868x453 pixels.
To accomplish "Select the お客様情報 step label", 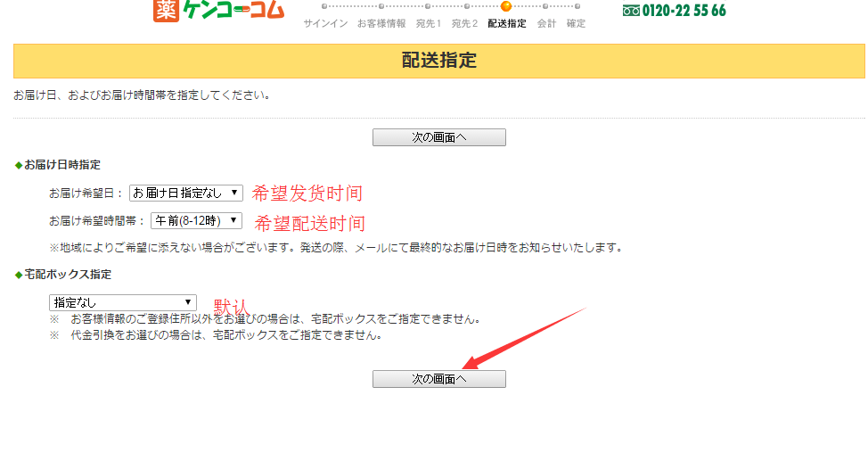I will 381,23.
